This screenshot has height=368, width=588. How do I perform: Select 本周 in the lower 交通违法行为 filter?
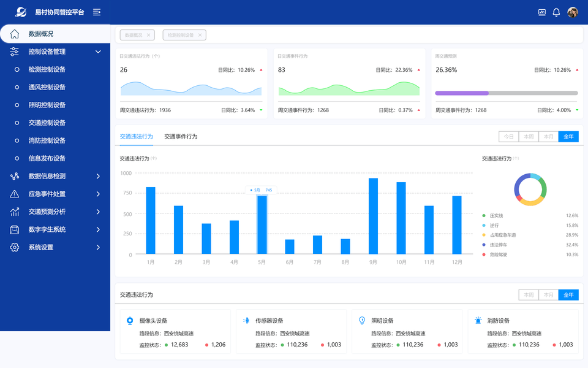pos(529,295)
